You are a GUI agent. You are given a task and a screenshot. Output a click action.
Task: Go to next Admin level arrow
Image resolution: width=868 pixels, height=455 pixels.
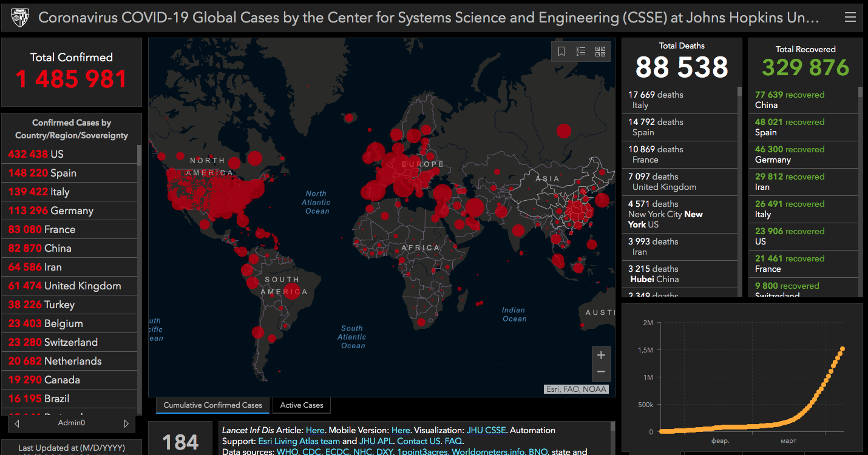click(126, 423)
